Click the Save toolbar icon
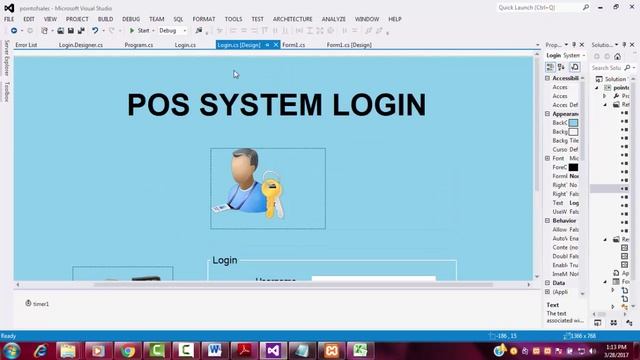The width and height of the screenshot is (640, 360). click(x=71, y=31)
